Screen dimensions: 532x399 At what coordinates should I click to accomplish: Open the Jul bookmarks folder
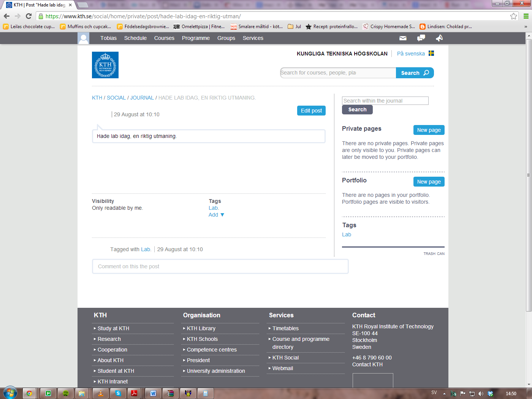coord(294,27)
